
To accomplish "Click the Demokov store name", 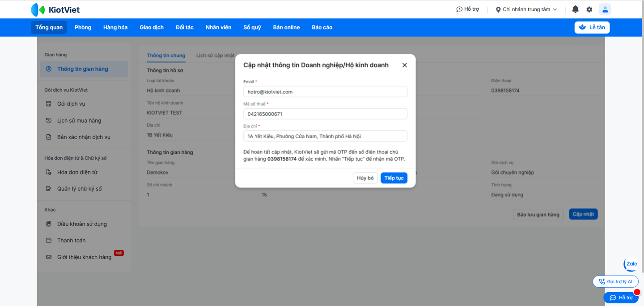I will 158,172.
